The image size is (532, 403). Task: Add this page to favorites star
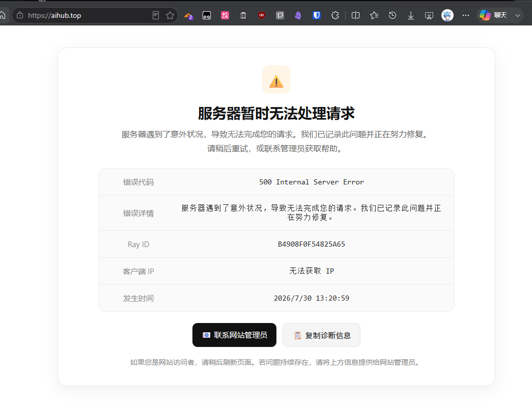coord(170,15)
